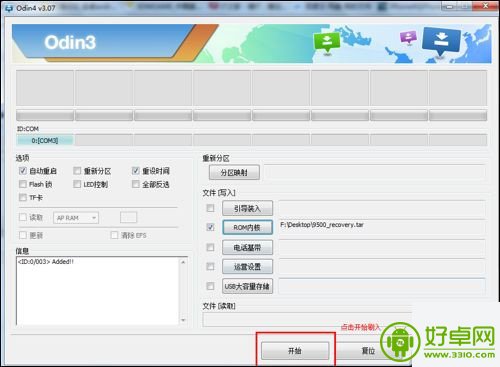
Task: Click the ID:COM label
Action: click(x=28, y=129)
